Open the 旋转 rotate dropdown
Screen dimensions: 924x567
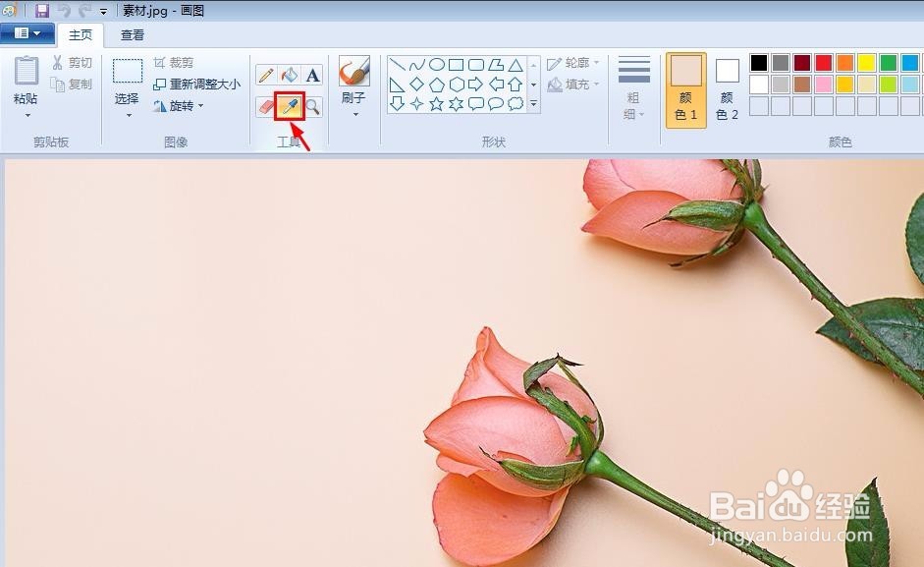coord(179,106)
